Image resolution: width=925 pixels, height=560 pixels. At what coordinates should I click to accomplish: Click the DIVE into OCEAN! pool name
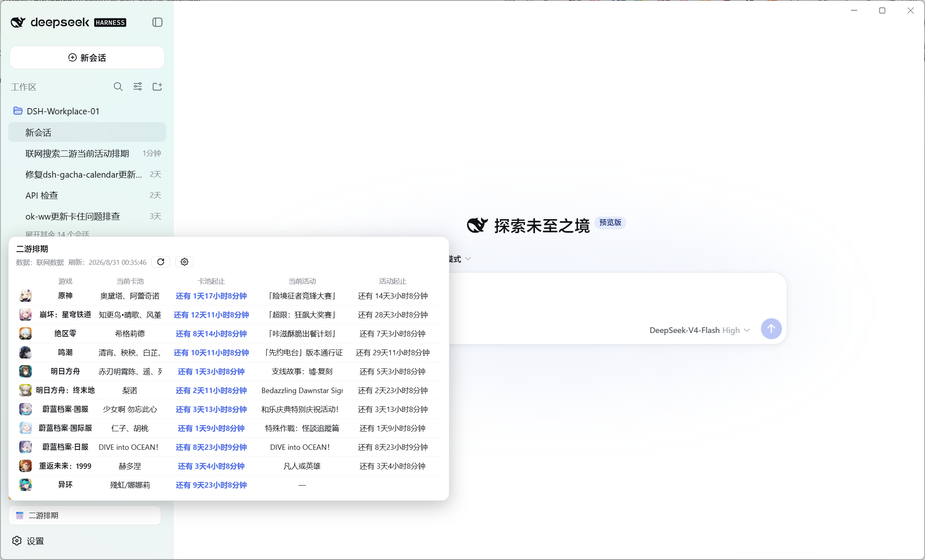pyautogui.click(x=129, y=447)
